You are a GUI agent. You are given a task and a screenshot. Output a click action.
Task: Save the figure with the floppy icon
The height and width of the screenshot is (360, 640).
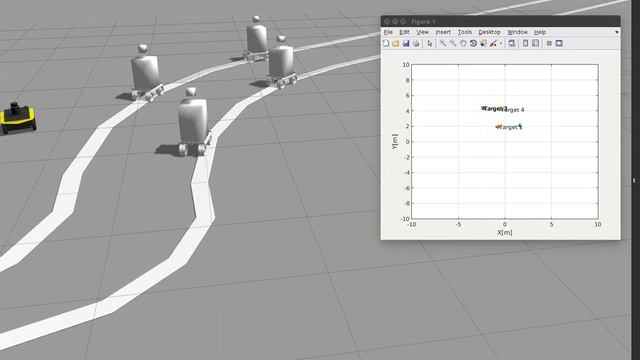pos(406,43)
